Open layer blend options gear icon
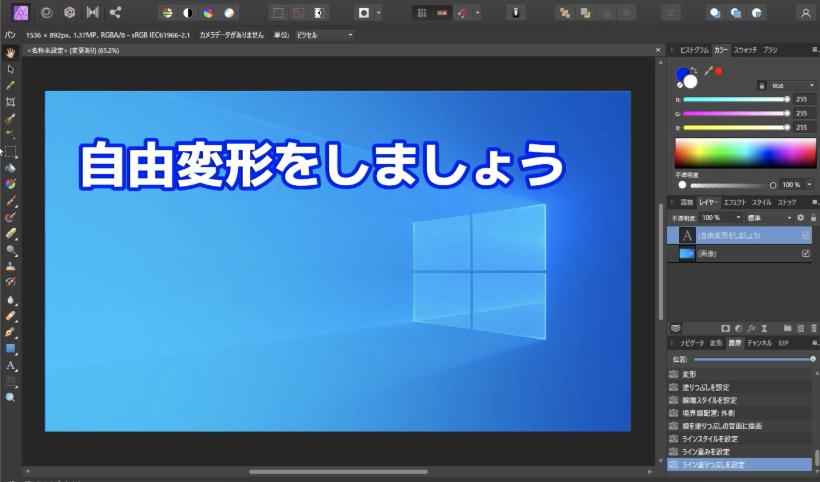The height and width of the screenshot is (482, 820). (800, 217)
